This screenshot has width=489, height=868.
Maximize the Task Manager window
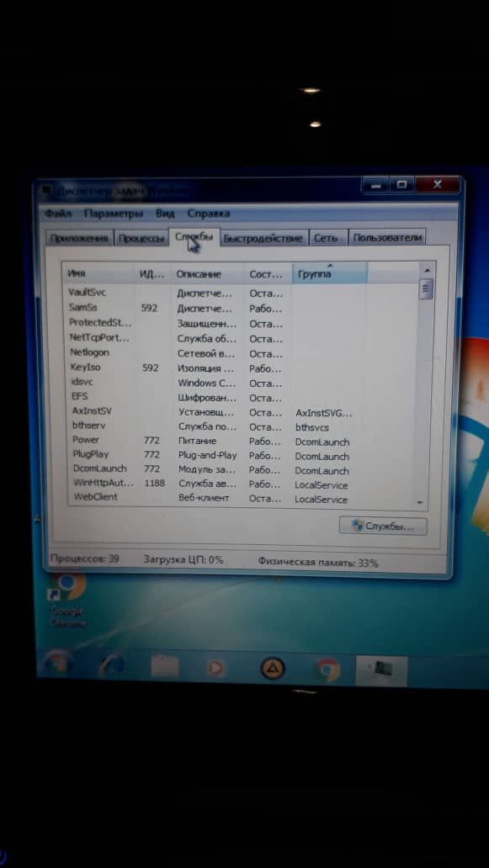[x=402, y=185]
